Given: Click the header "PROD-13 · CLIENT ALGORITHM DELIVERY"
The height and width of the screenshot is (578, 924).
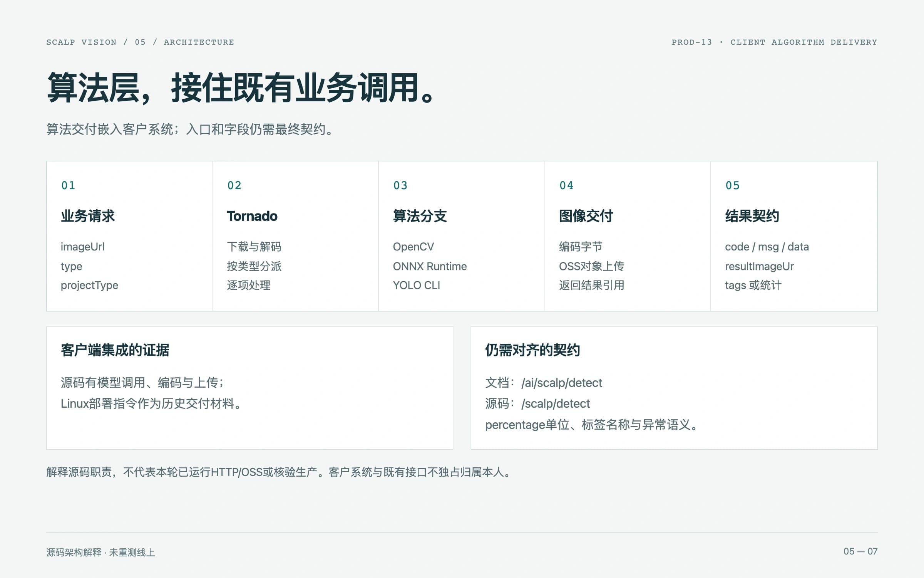Looking at the screenshot, I should point(774,42).
